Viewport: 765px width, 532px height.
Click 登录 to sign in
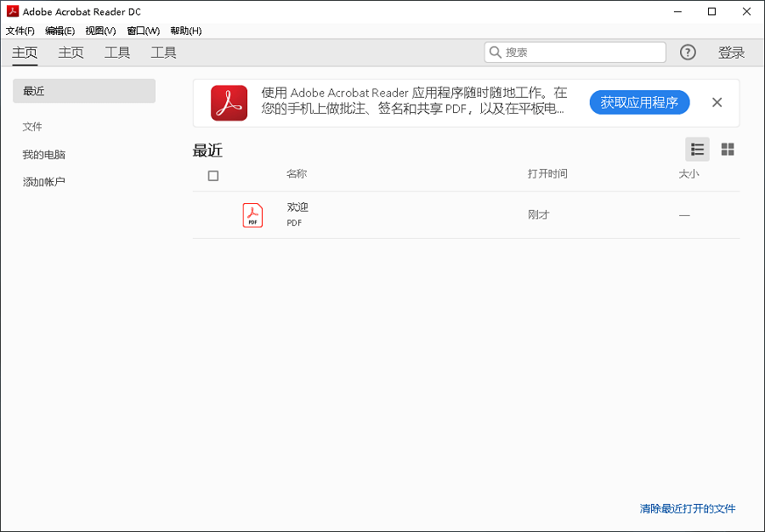coord(731,52)
